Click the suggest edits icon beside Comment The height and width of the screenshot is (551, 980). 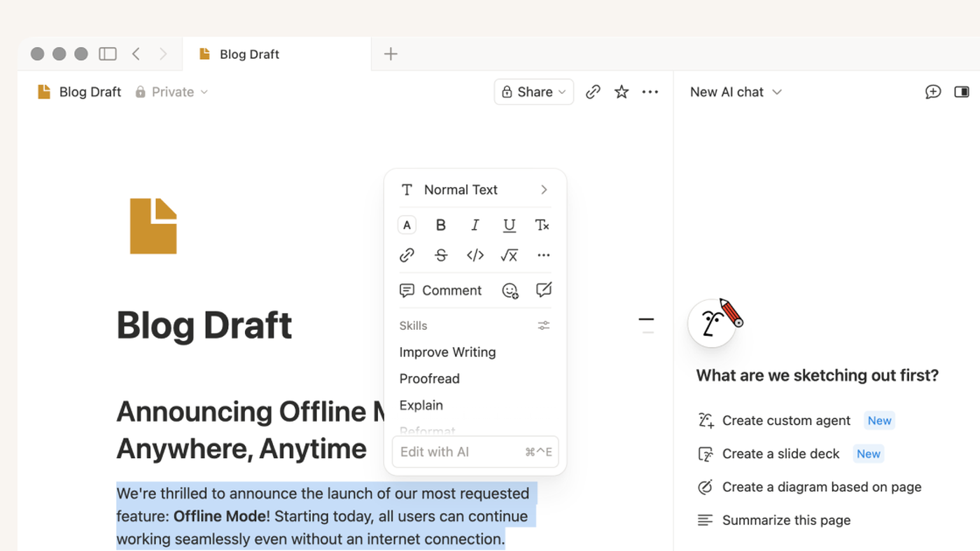[x=543, y=290]
